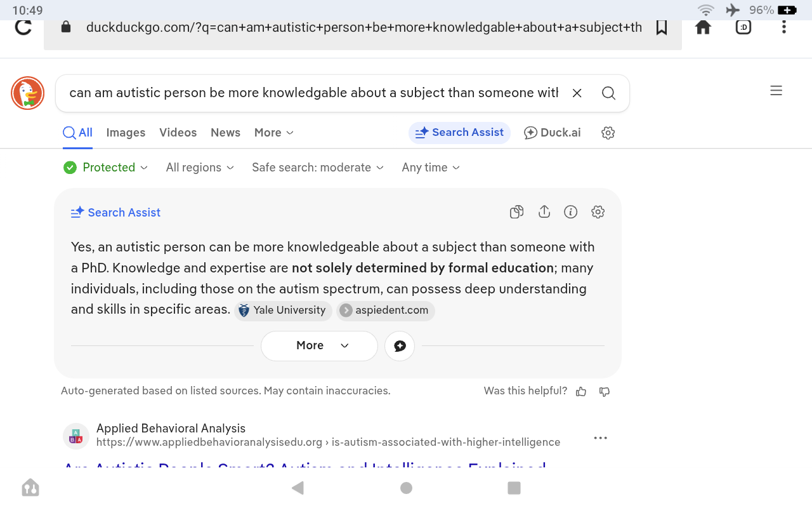Clear the search query with the X
This screenshot has width=812, height=508.
pos(577,93)
